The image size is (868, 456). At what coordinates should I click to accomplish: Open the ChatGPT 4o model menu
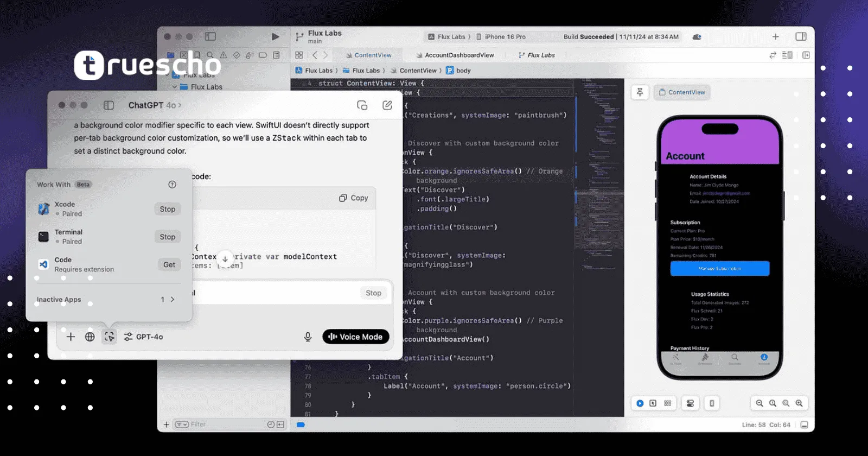(x=155, y=105)
